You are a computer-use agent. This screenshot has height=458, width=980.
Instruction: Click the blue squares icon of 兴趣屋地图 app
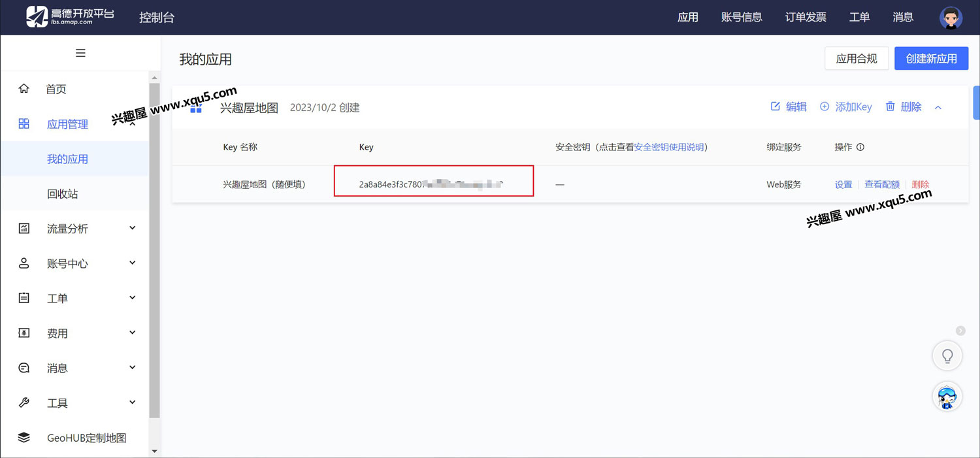(x=195, y=108)
